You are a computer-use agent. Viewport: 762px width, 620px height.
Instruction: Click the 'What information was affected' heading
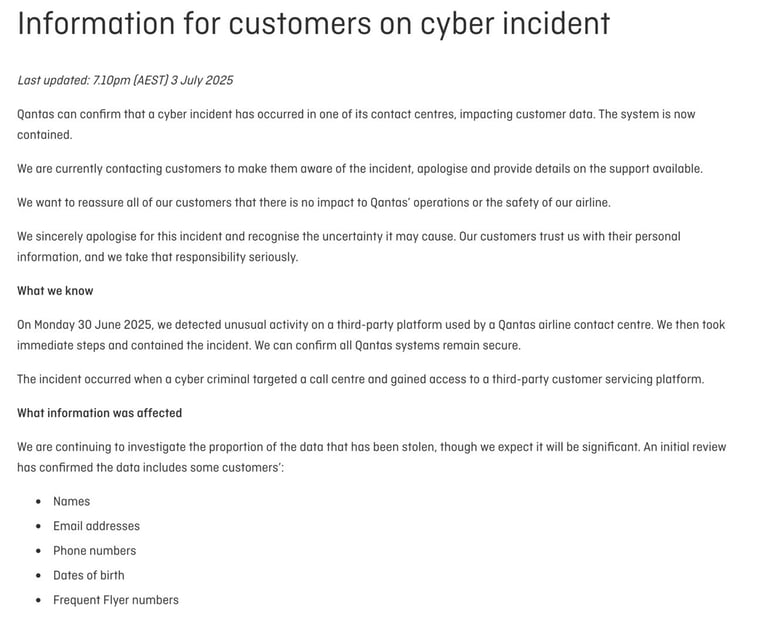(100, 413)
